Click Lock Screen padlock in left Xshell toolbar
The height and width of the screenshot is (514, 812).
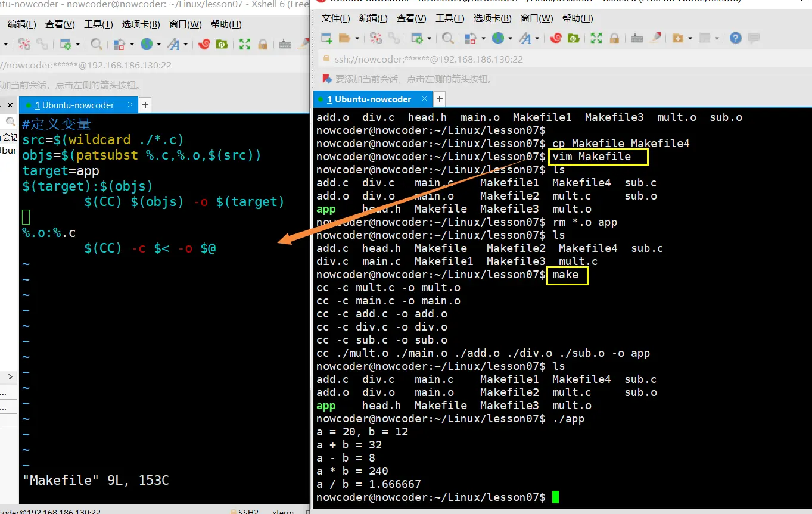pos(263,44)
